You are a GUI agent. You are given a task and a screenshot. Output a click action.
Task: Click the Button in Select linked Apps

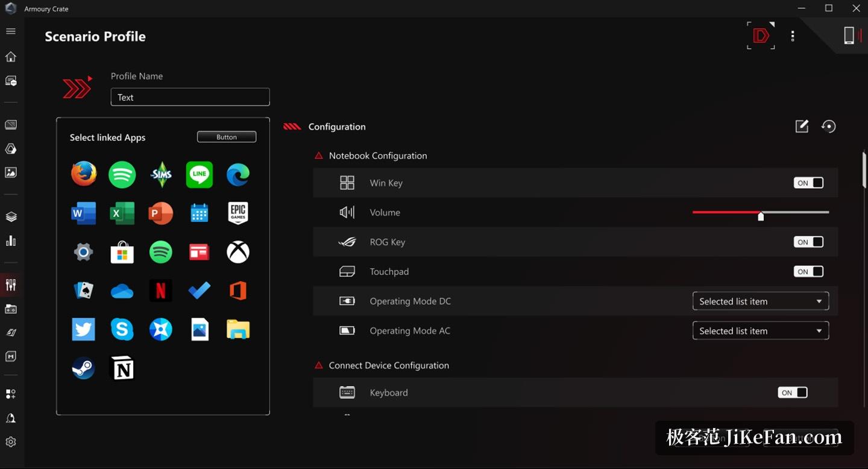point(227,137)
